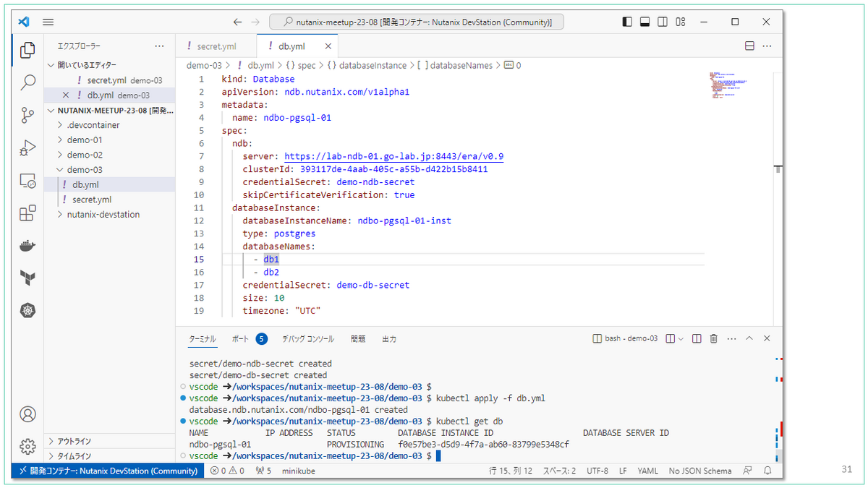Viewport: 868px width, 488px height.
Task: Open the Kubernetes view
Action: [27, 311]
